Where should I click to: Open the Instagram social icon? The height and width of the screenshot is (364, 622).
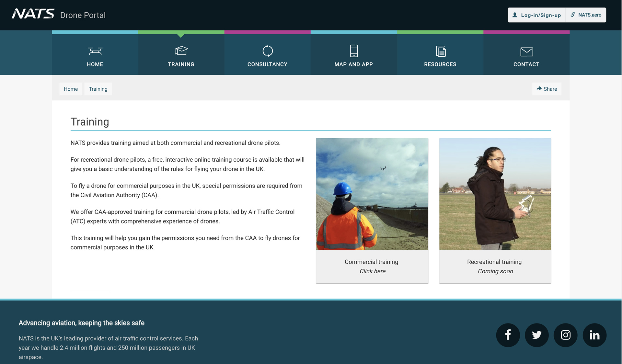pyautogui.click(x=566, y=335)
